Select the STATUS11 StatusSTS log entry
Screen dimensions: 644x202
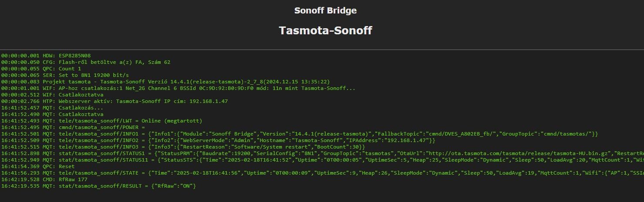(322, 160)
